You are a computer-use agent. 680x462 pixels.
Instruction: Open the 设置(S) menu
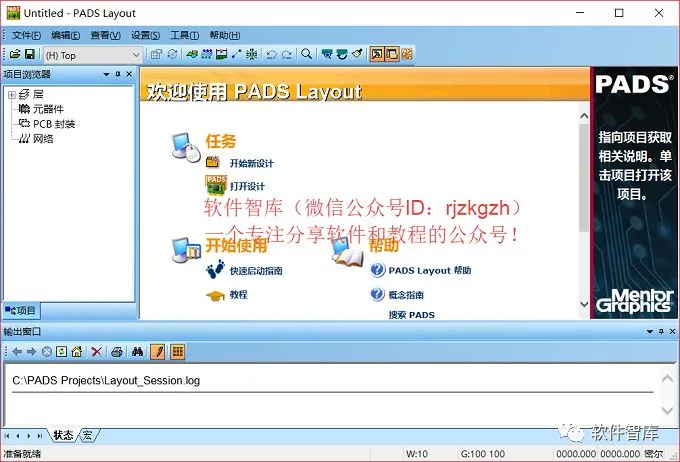(145, 36)
